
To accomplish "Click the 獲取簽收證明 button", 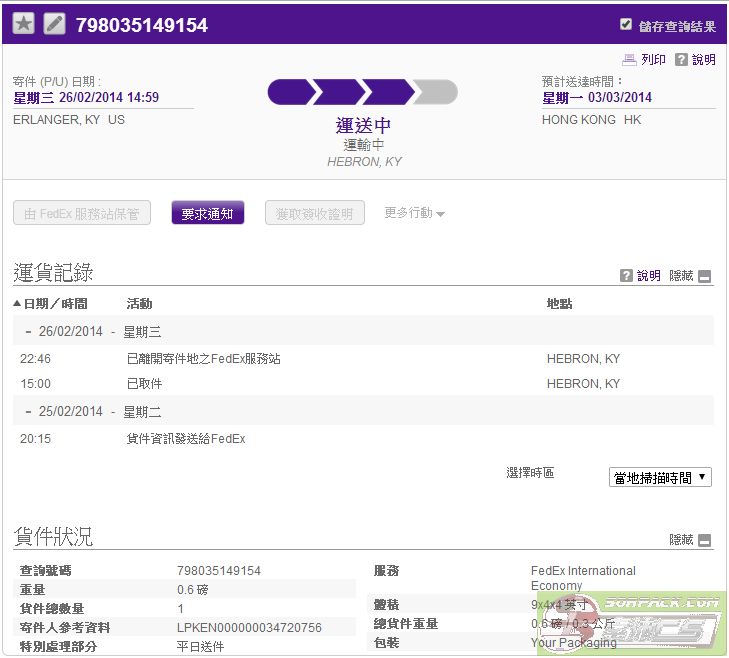I will (314, 213).
